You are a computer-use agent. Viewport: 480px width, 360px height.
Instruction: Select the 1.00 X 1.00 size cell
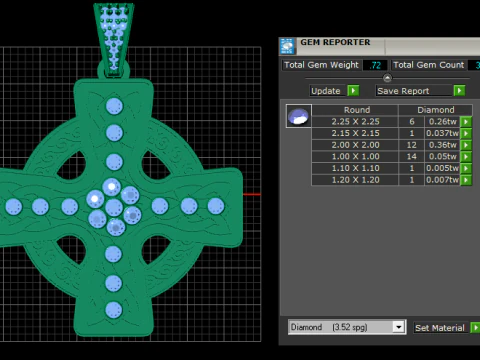pyautogui.click(x=355, y=157)
